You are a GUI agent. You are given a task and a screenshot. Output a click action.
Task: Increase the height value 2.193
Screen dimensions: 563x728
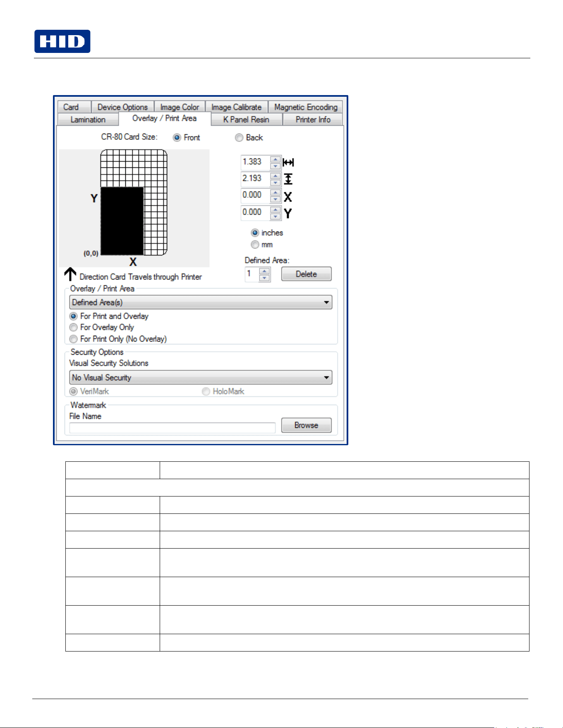[x=276, y=176]
